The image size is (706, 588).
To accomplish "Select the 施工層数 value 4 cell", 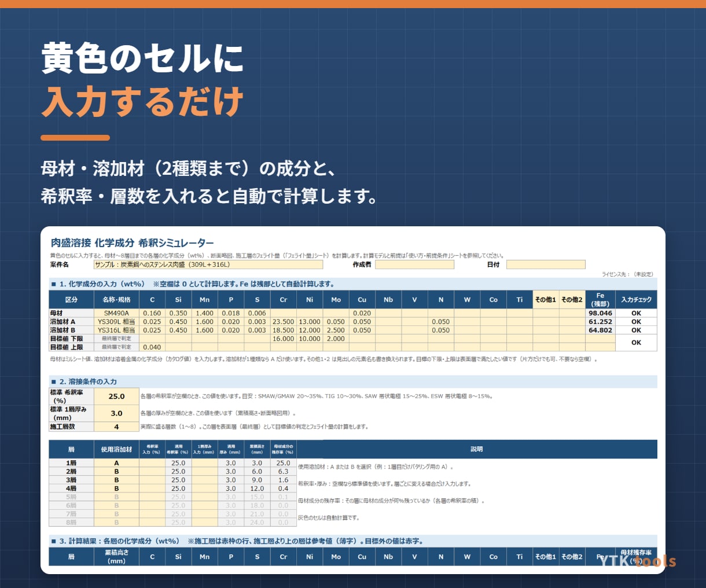I will coord(116,427).
